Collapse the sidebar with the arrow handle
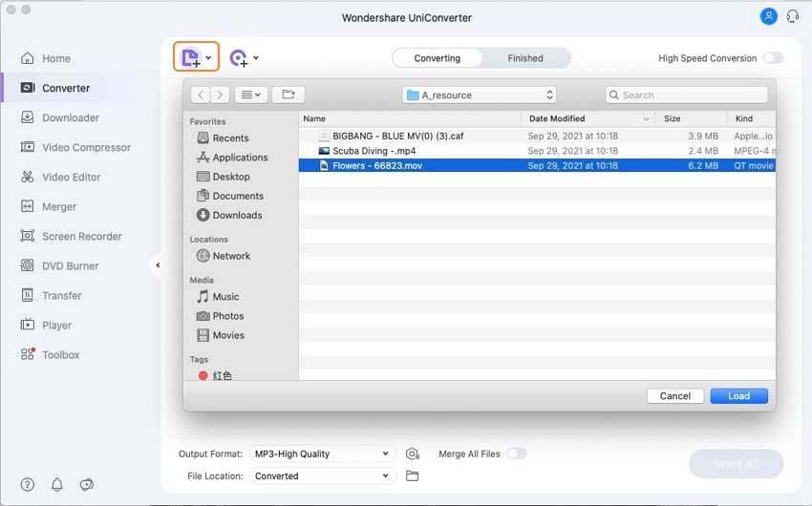Viewport: 812px width, 506px height. (x=158, y=265)
